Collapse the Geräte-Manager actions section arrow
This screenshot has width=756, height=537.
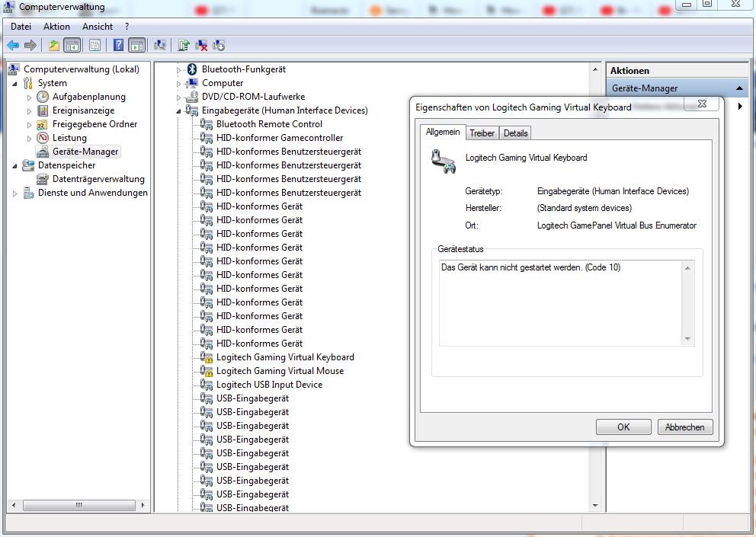739,88
